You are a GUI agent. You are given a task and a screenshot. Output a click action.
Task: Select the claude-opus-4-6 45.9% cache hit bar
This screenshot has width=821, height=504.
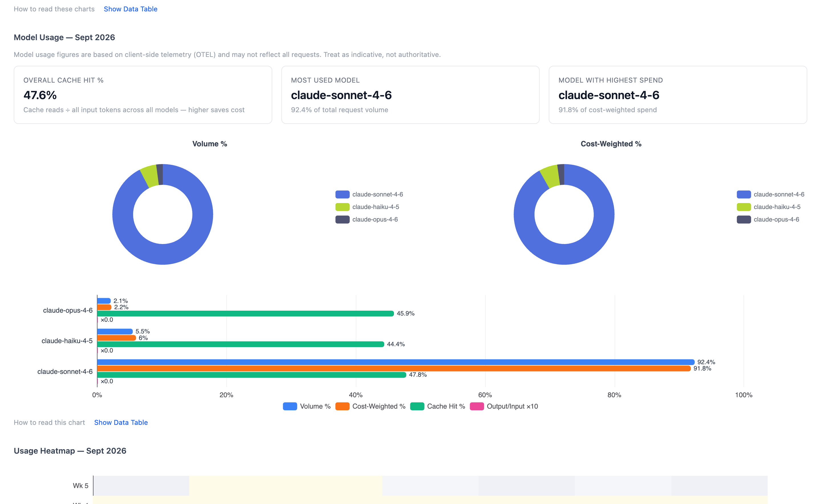[x=245, y=313]
